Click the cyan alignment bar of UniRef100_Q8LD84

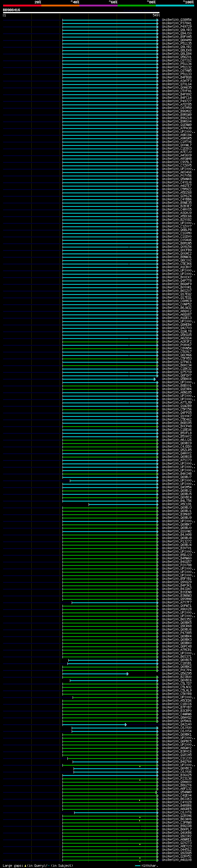[x=110, y=54]
